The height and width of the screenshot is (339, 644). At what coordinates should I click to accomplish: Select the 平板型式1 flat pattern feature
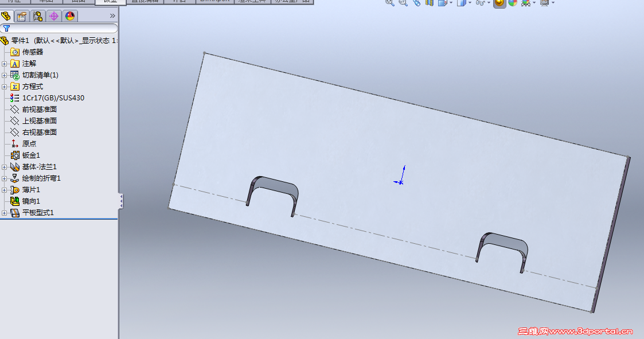(x=32, y=213)
